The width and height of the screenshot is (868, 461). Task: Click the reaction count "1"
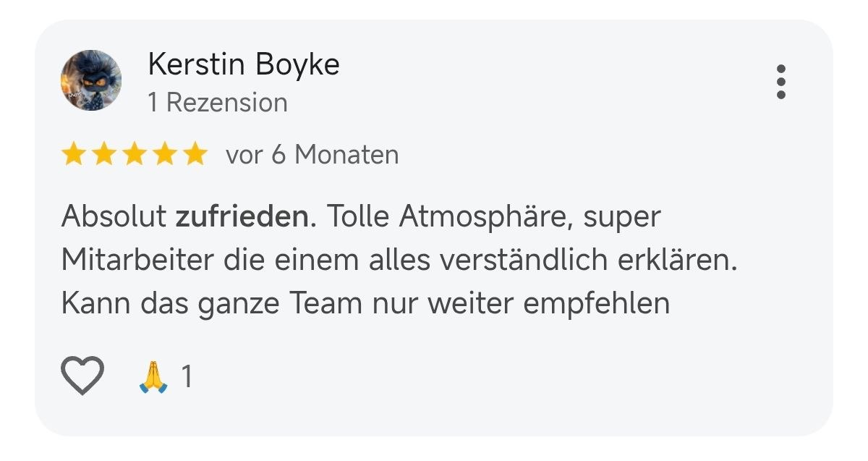[x=187, y=377]
